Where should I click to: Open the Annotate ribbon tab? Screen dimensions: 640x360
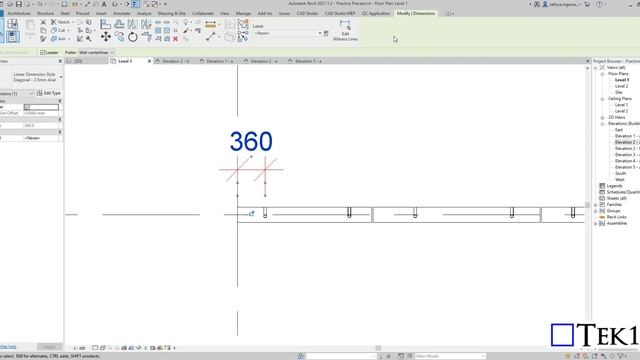pyautogui.click(x=122, y=13)
